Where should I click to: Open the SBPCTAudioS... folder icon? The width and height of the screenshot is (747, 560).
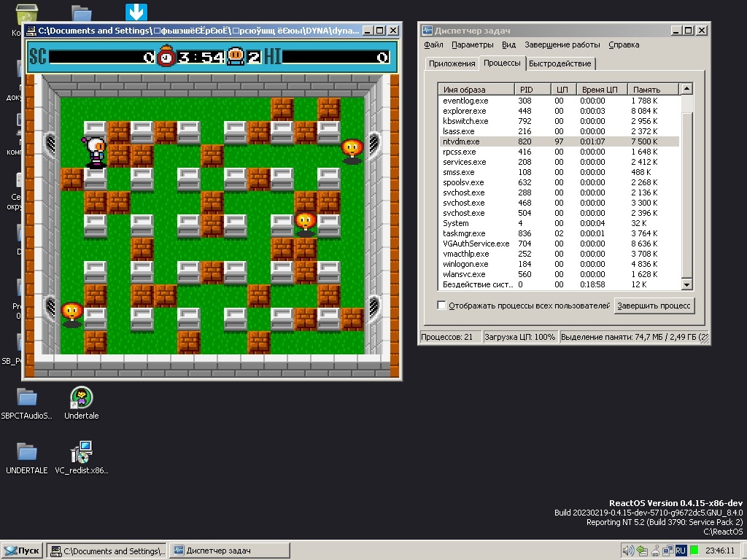[27, 402]
